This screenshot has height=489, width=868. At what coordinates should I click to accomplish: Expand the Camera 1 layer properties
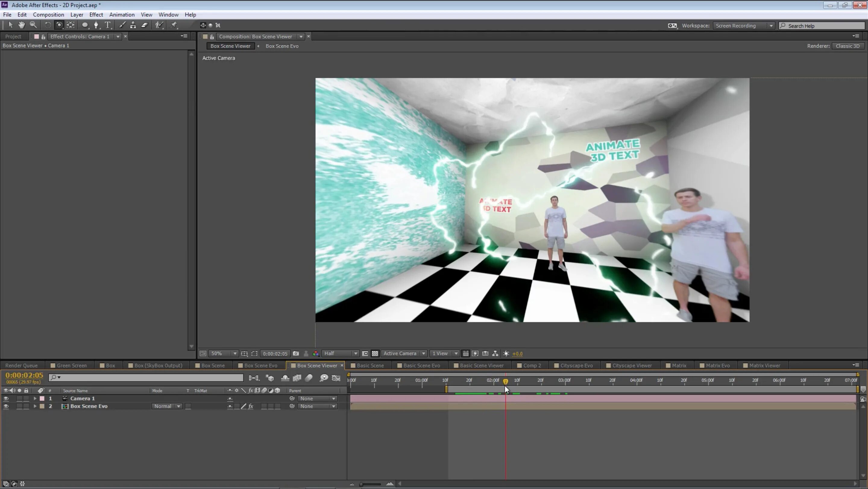coord(35,399)
